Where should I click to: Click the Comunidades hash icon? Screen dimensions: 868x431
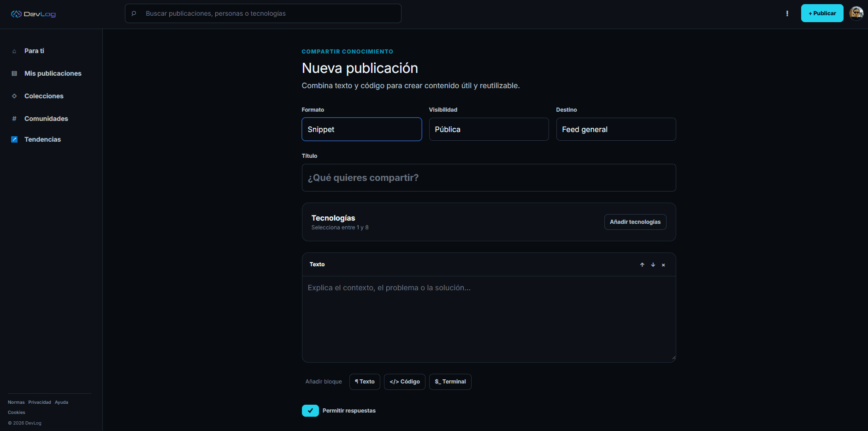(x=14, y=119)
